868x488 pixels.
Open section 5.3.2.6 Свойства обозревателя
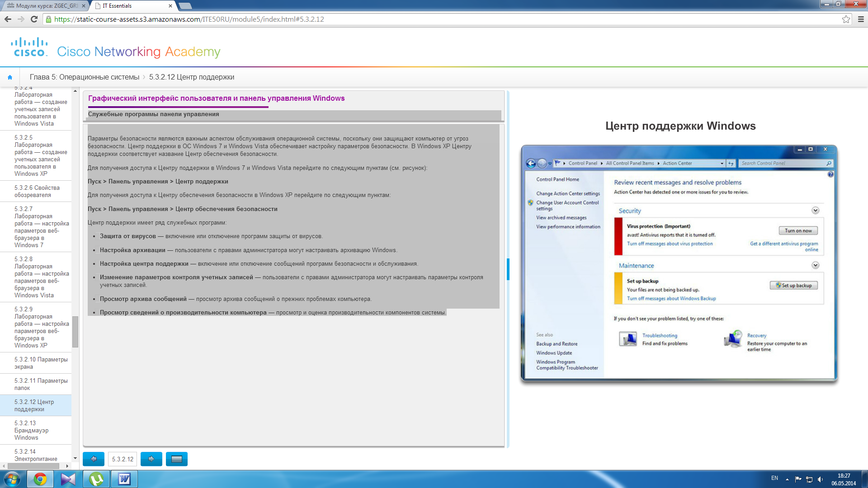click(36, 191)
